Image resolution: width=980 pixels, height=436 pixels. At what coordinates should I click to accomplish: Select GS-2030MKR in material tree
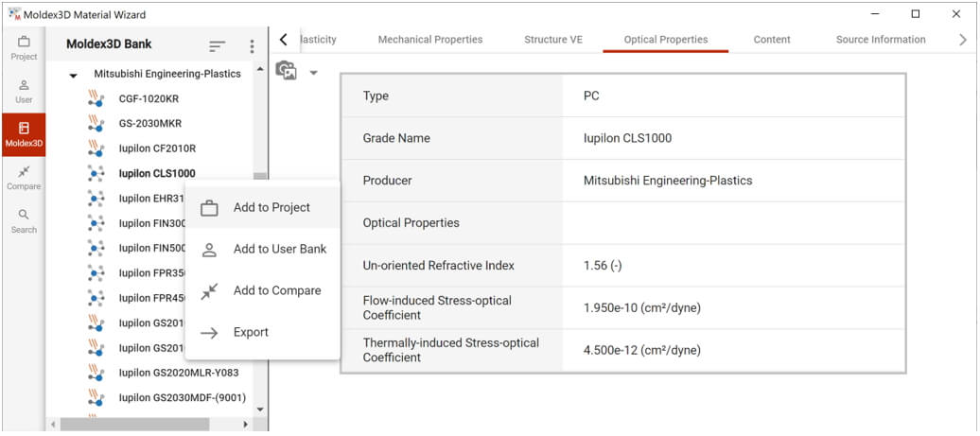[x=150, y=124]
